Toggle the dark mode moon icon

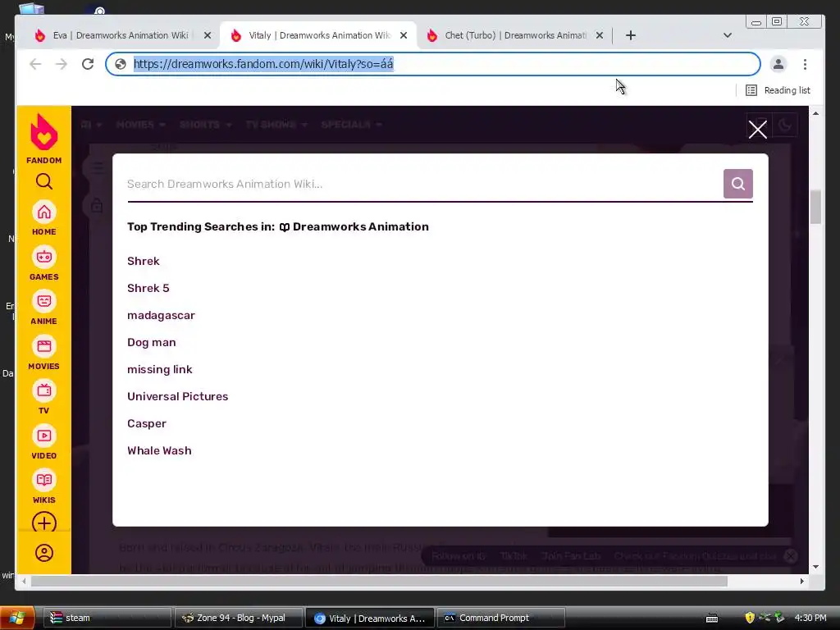[785, 126]
